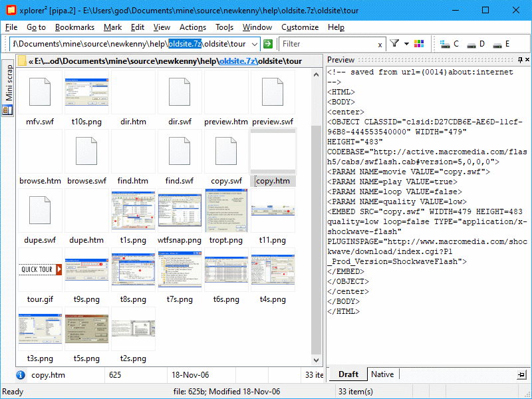This screenshot has height=399, width=532.
Task: Open the Tools menu
Action: click(x=224, y=27)
